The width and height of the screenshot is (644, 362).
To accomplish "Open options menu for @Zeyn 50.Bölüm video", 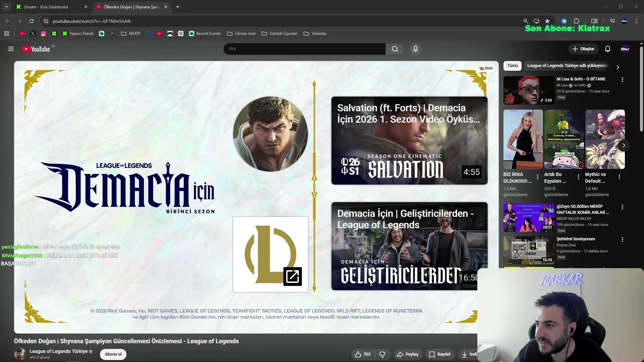I will click(x=622, y=207).
